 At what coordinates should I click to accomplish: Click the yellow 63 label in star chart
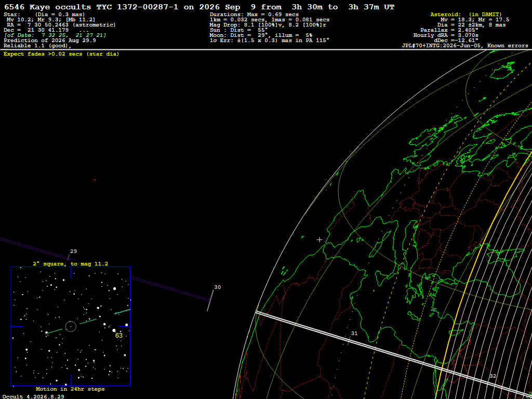(x=119, y=336)
